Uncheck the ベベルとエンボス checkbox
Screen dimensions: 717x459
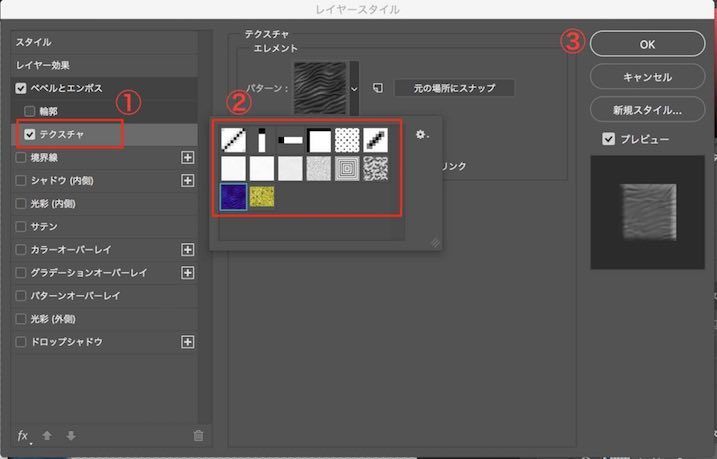tap(21, 88)
